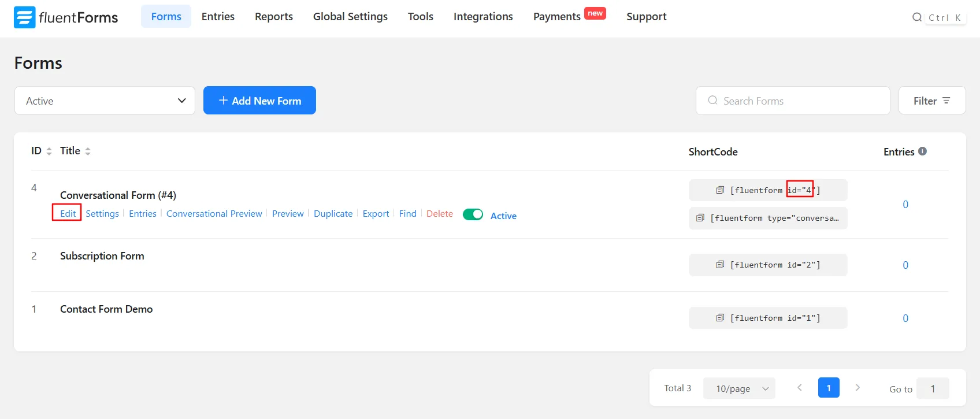Copy the fluentform id="1" shortcode
The width and height of the screenshot is (980, 419).
(720, 318)
